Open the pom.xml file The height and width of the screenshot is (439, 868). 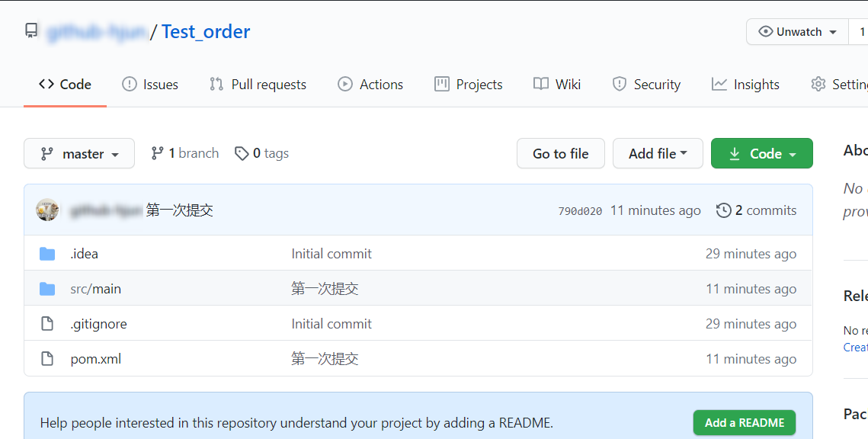click(96, 359)
